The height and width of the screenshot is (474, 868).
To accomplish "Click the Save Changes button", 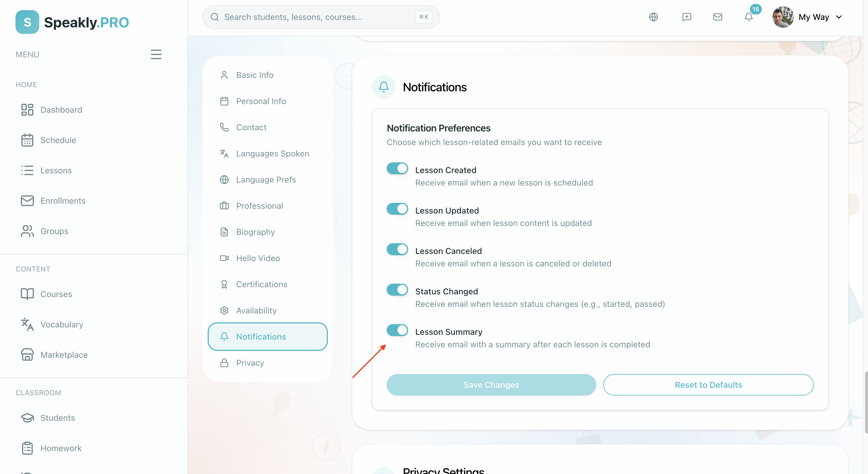I will click(x=491, y=385).
